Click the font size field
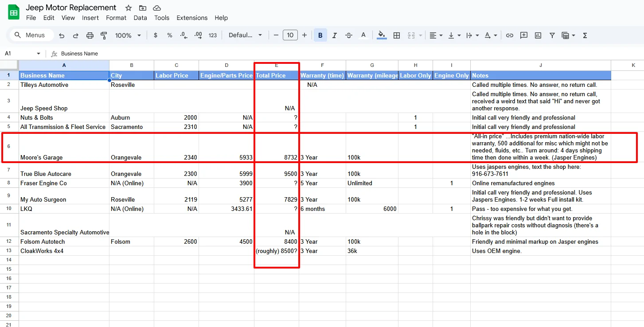The width and height of the screenshot is (644, 327). point(290,35)
